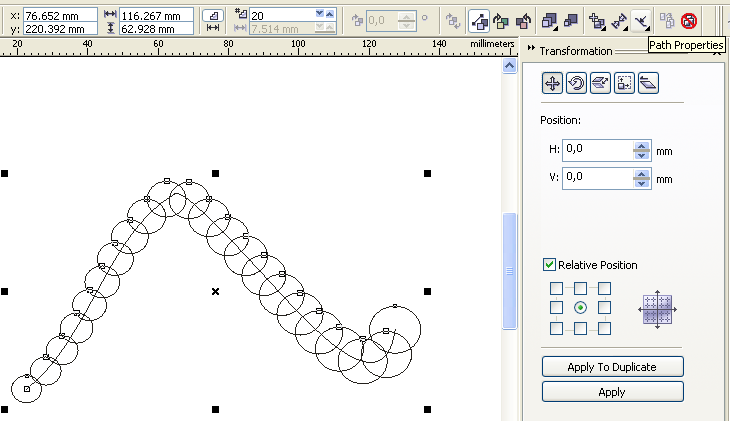Click the H position input field
Viewport: 730px width, 421px height.
click(598, 149)
